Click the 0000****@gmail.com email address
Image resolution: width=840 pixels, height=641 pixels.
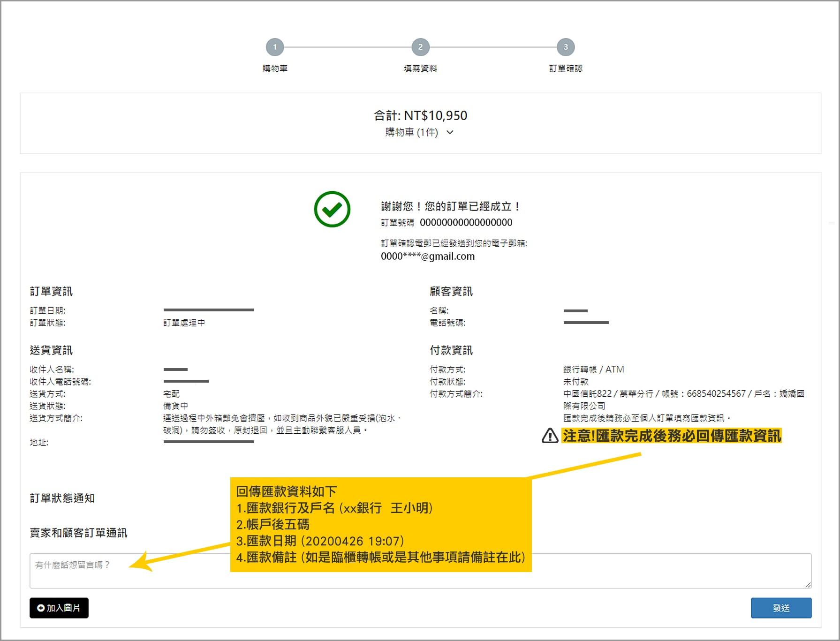427,256
